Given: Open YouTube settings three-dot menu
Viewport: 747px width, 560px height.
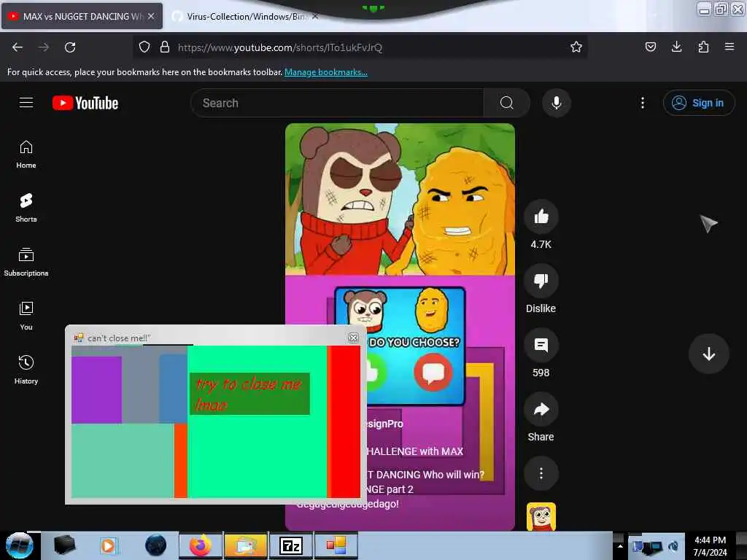Looking at the screenshot, I should 642,103.
